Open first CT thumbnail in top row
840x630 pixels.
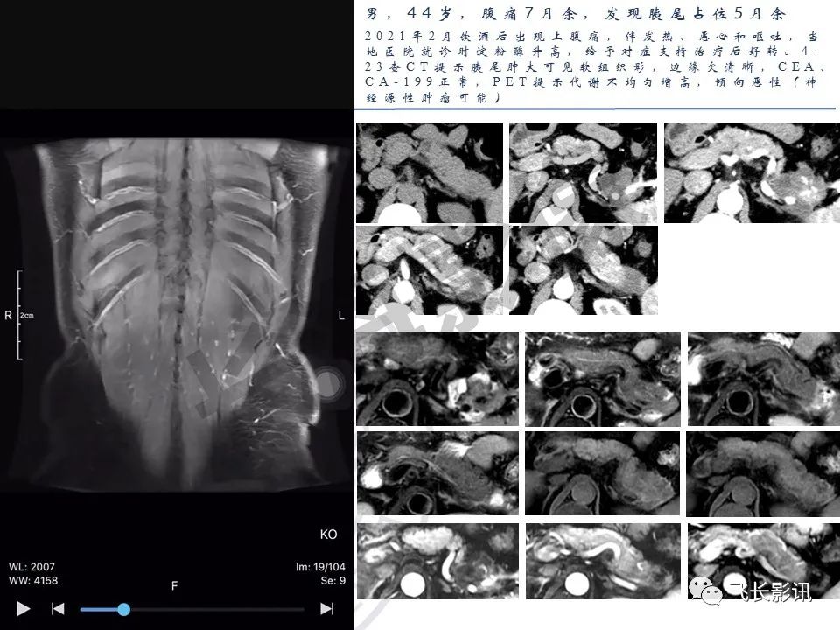[430, 172]
